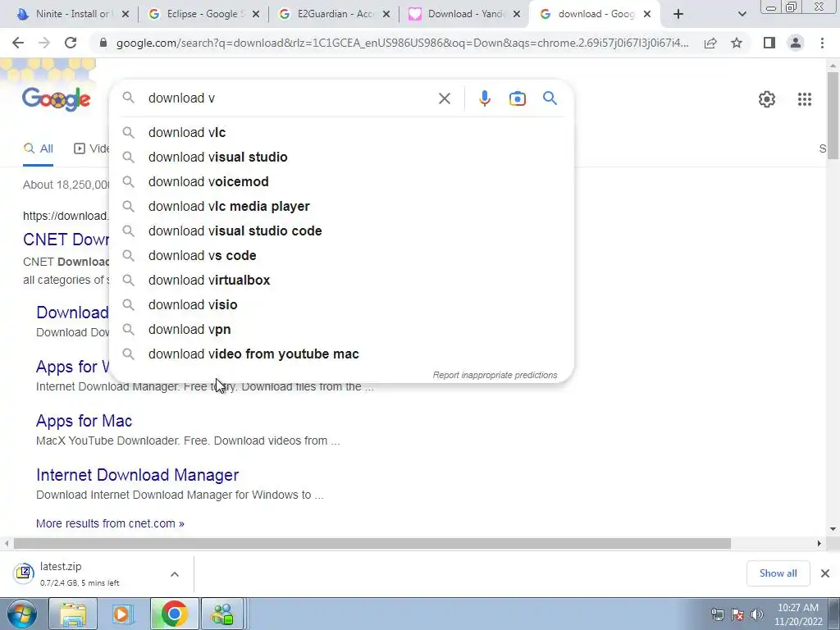Click the share page icon in address bar
The height and width of the screenshot is (630, 840).
click(x=710, y=43)
